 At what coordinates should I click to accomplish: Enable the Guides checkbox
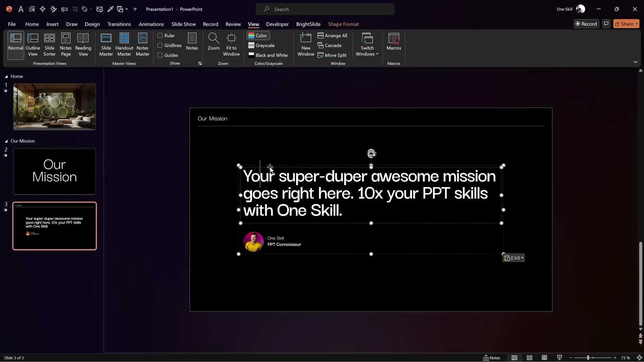point(160,55)
